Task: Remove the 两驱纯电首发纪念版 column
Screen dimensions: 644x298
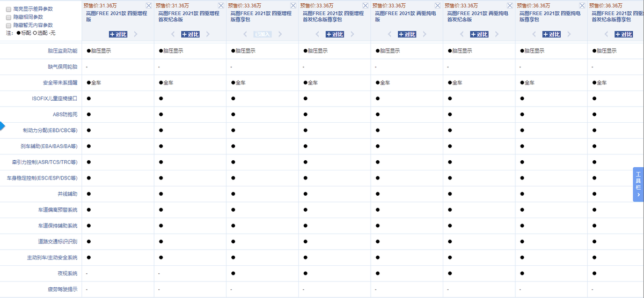Action: [510, 5]
